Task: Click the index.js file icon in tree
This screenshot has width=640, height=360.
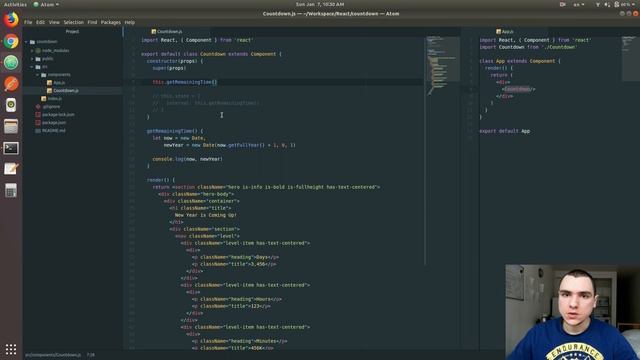Action: (x=44, y=98)
